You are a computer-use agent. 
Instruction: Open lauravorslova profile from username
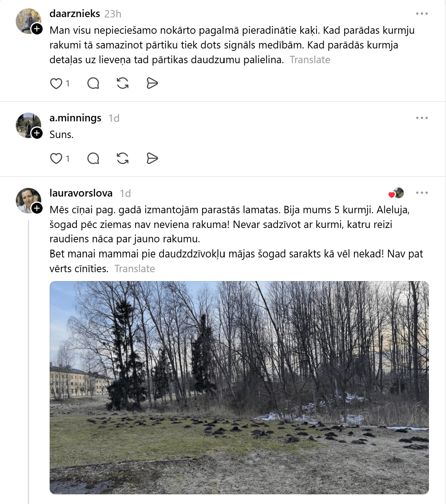pyautogui.click(x=81, y=193)
